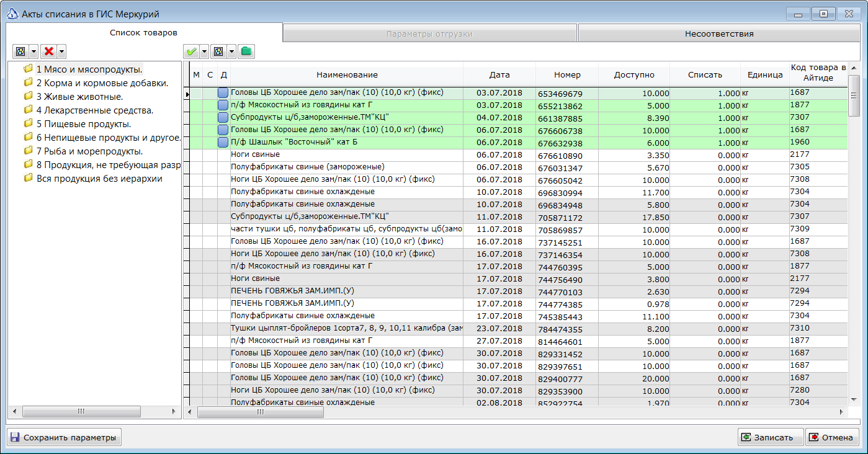Viewport: 868px width, 454px height.
Task: Click the folder icon of 2 Корма и кормовые добавки
Action: [x=29, y=82]
